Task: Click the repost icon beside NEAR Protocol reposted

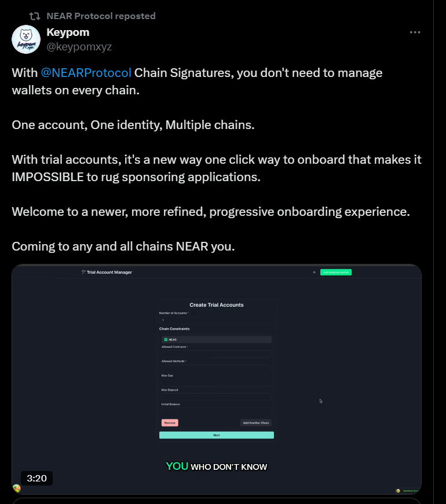Action: click(x=35, y=16)
